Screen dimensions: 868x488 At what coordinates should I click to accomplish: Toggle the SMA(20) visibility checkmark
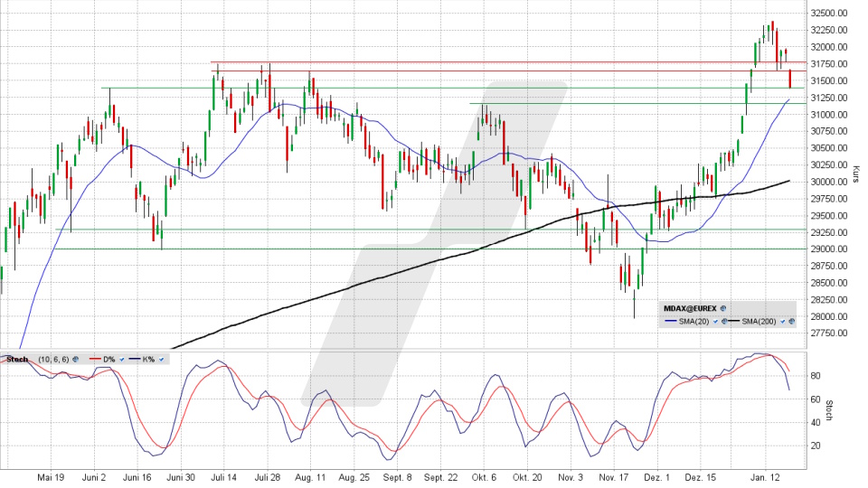tap(715, 322)
